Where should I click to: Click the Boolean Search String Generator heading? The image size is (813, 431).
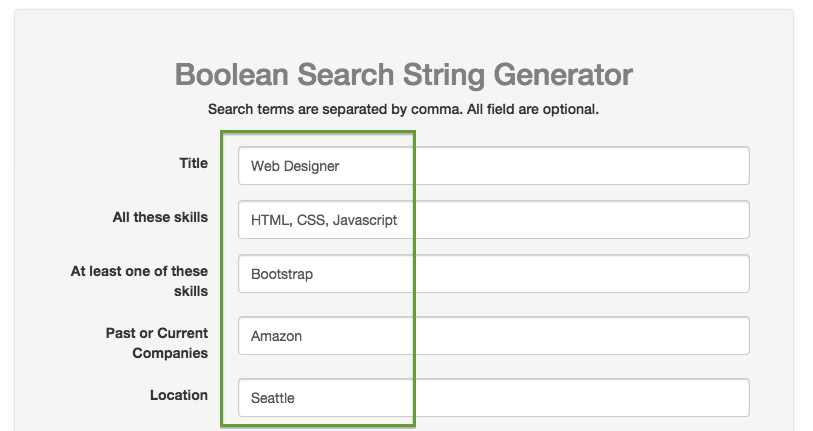click(x=403, y=75)
